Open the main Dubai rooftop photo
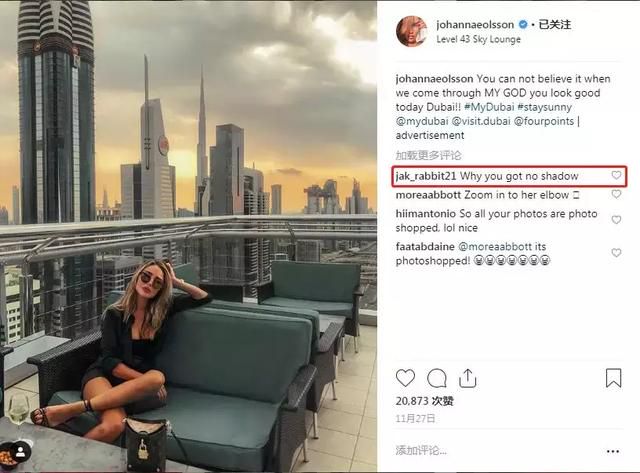This screenshot has width=640, height=473. 188,236
